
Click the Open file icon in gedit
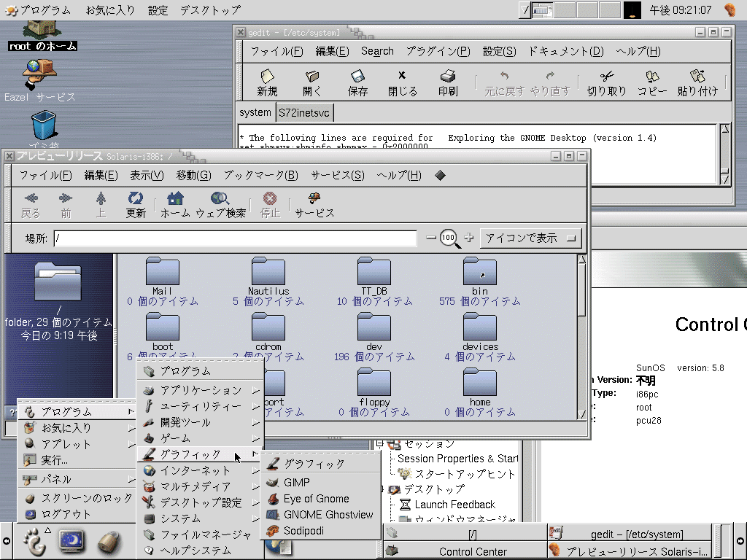312,76
